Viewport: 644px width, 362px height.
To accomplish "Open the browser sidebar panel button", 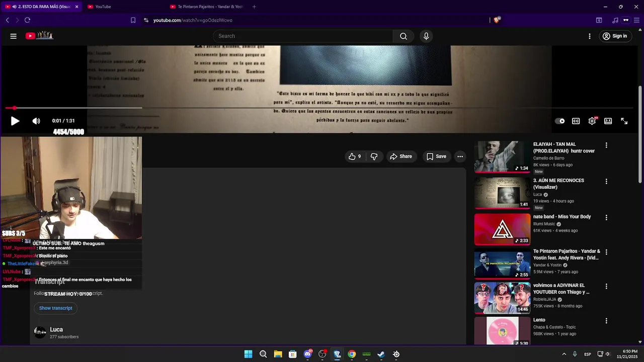I will [x=599, y=20].
